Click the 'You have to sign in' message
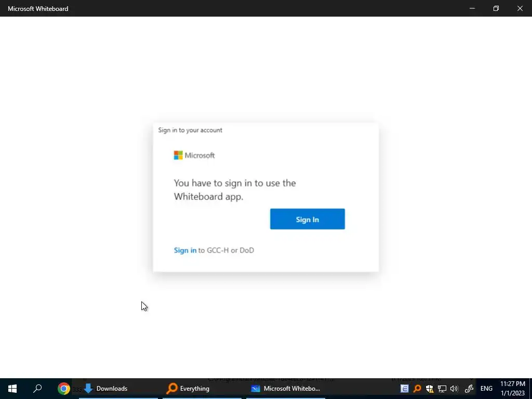532x399 pixels. 235,190
